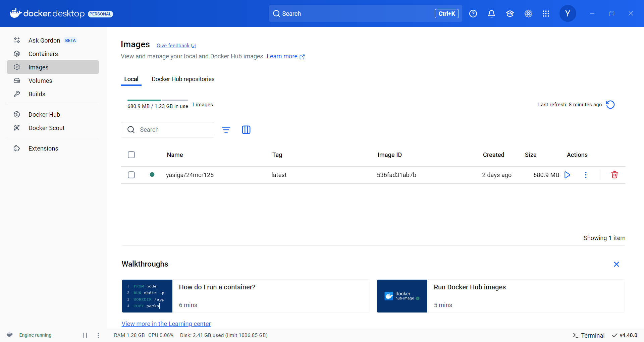Image resolution: width=644 pixels, height=342 pixels.
Task: Click the 'latest' tag cell
Action: coord(279,175)
